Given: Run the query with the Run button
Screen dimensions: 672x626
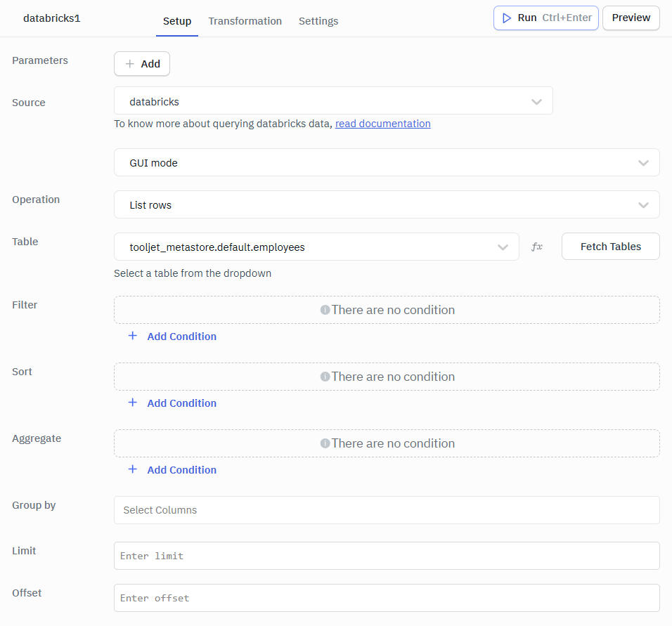Looking at the screenshot, I should pyautogui.click(x=546, y=18).
